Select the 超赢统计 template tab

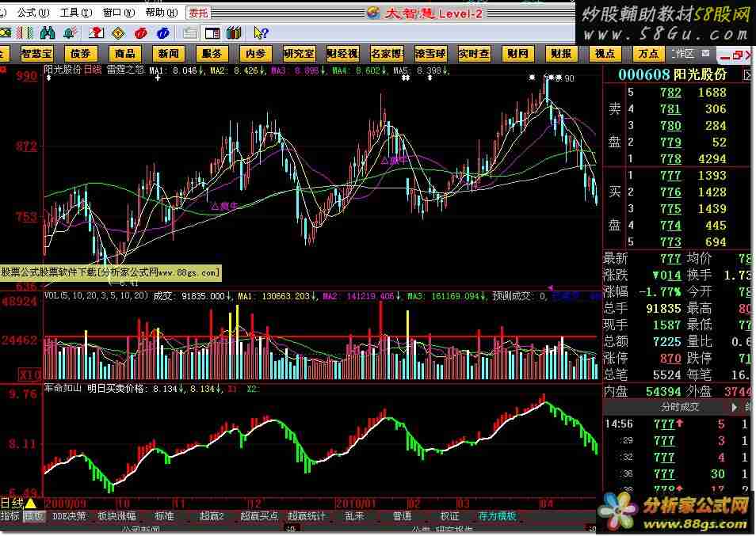tap(307, 516)
